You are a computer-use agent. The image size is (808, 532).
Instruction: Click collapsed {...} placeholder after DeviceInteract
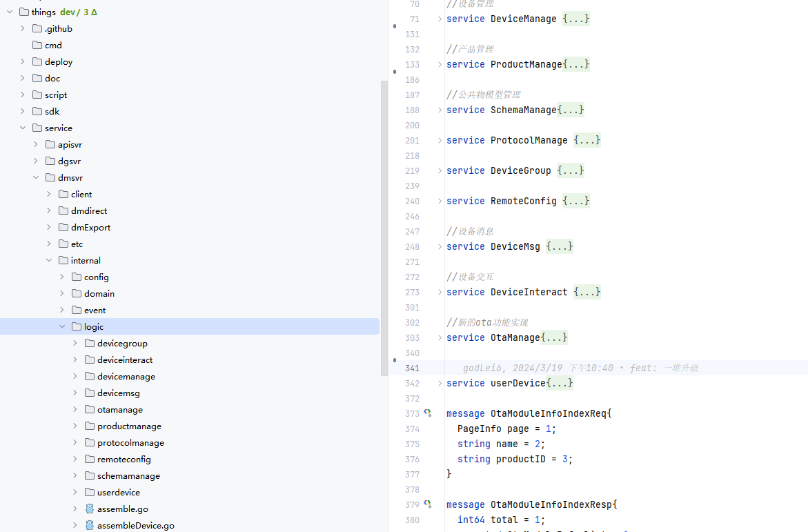coord(587,292)
